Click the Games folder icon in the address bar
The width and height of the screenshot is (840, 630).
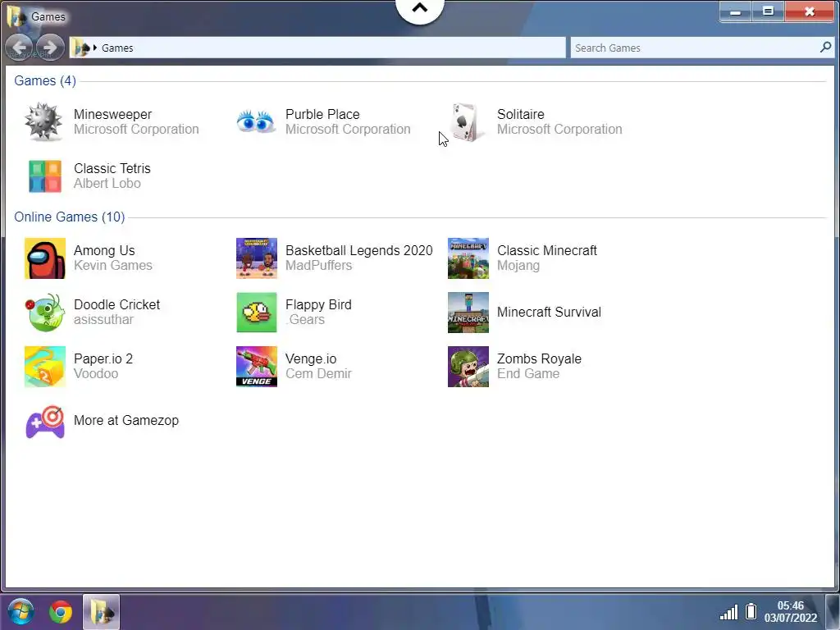[x=81, y=48]
